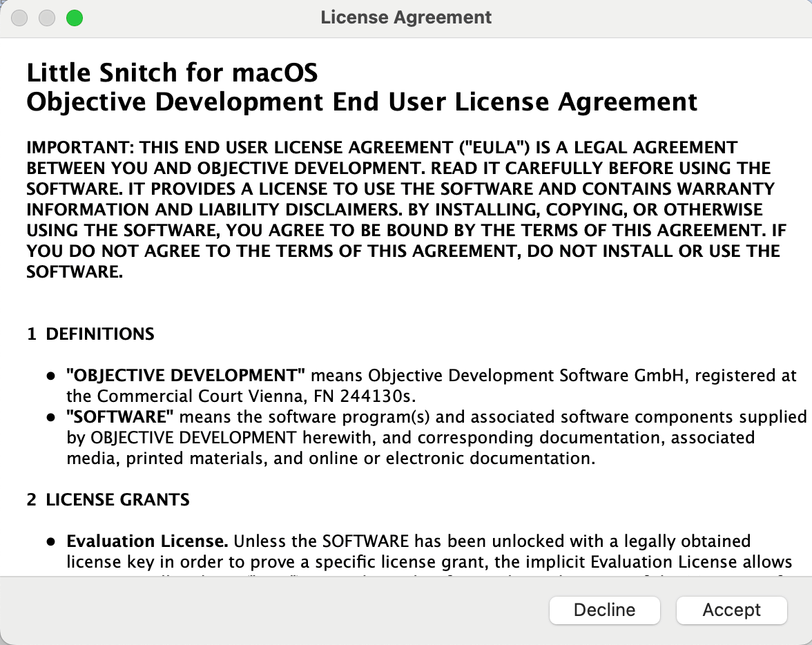Decline the license agreement
812x645 pixels.
pos(604,610)
